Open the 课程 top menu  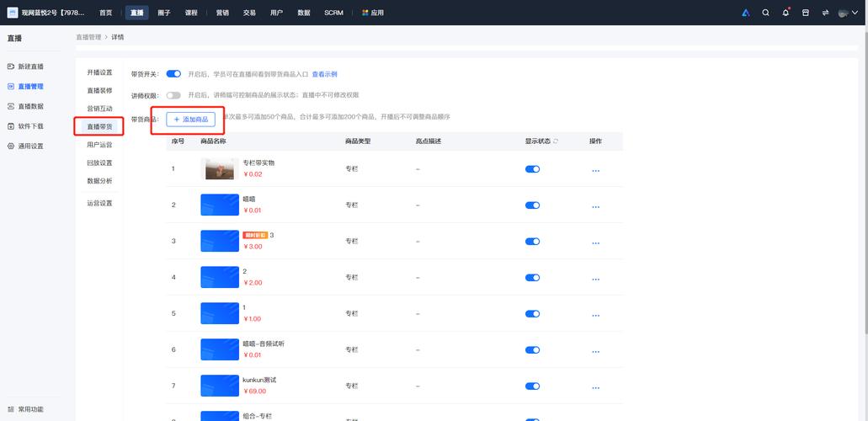(x=192, y=13)
